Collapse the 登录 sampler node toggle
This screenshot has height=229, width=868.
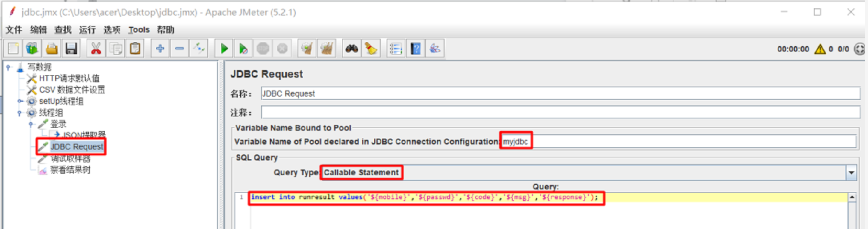[31, 124]
